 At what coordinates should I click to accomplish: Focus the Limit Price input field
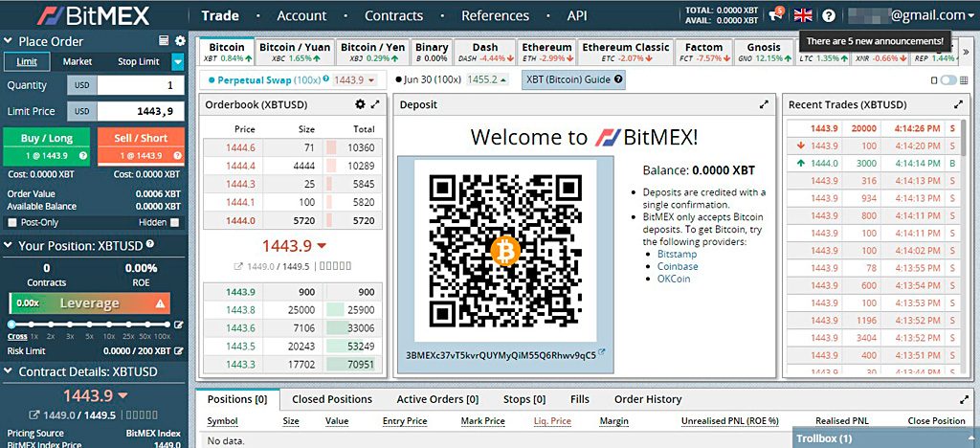click(x=141, y=111)
